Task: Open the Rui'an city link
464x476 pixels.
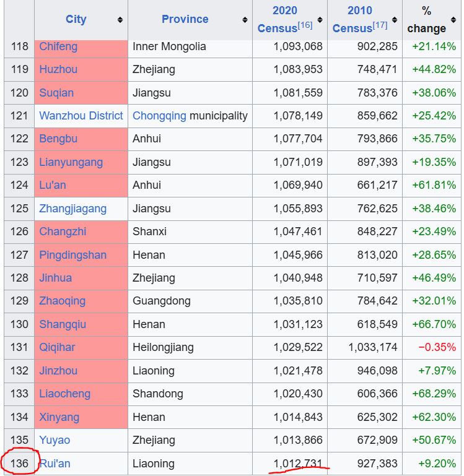Action: point(55,464)
